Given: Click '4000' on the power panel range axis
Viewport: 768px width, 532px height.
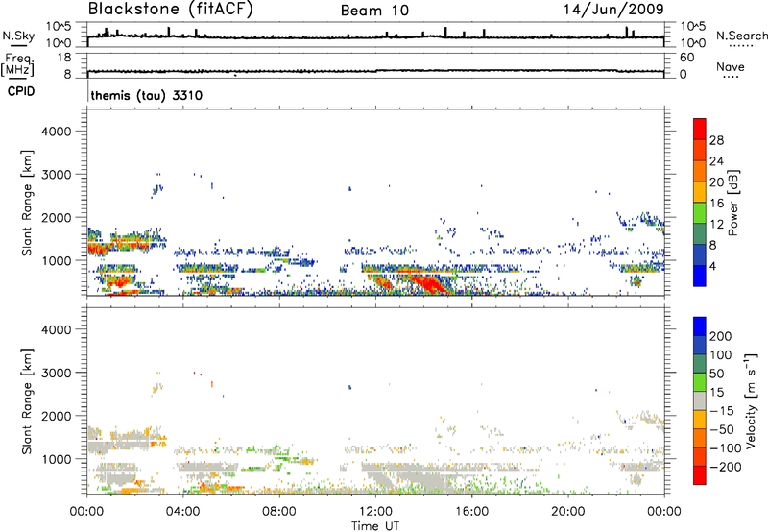Looking at the screenshot, I should 57,132.
